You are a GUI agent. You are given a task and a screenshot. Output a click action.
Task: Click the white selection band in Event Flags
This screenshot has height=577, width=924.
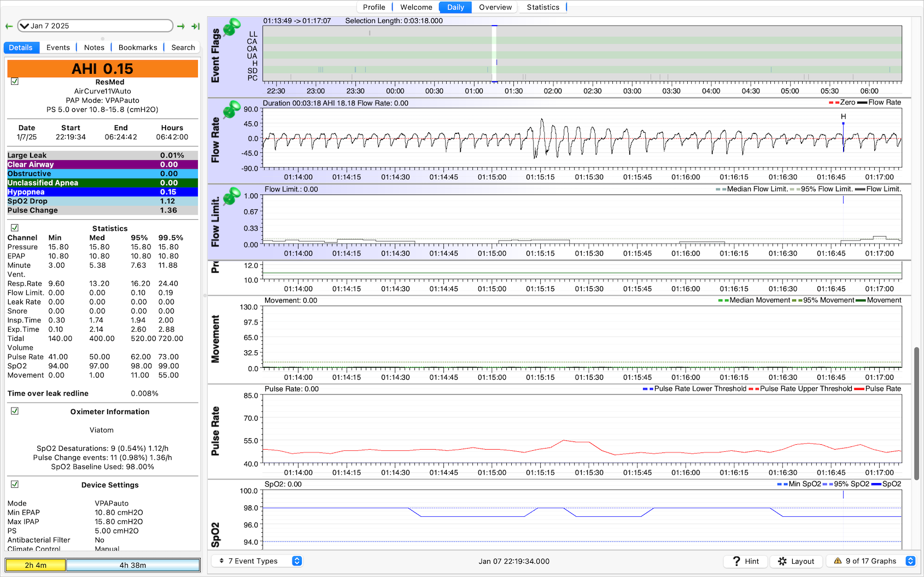(494, 54)
